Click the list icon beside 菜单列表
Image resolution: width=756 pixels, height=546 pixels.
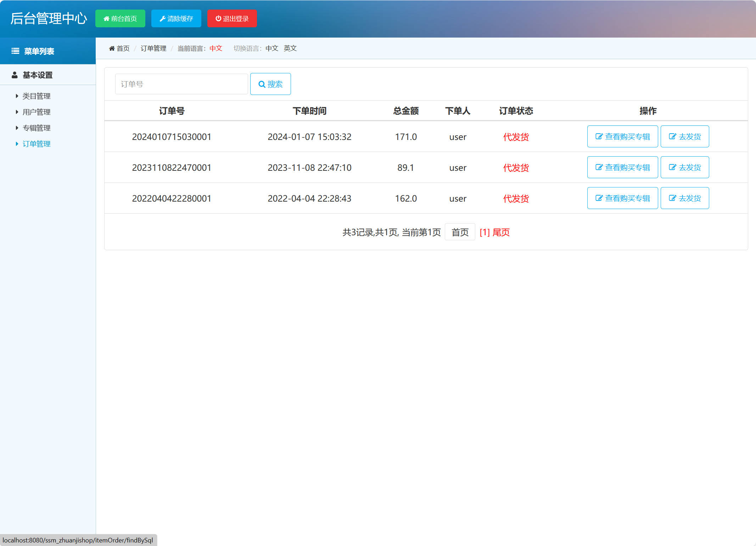pyautogui.click(x=15, y=51)
